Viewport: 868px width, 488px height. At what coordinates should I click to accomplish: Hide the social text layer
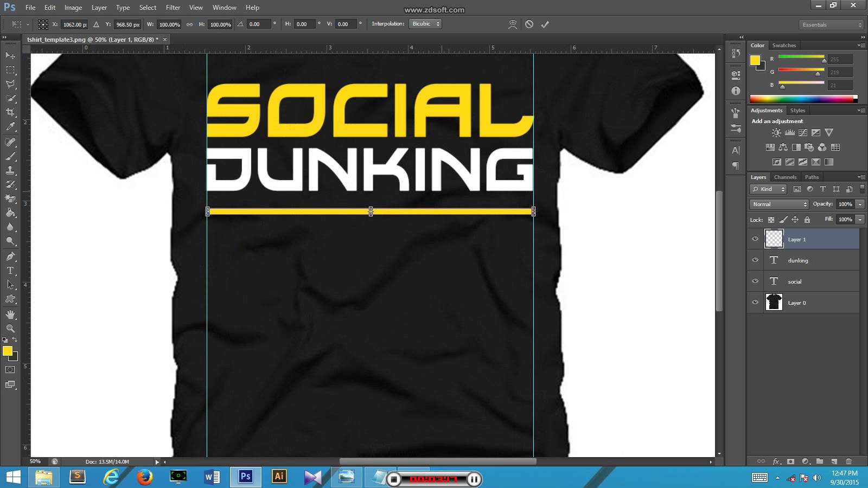[755, 281]
